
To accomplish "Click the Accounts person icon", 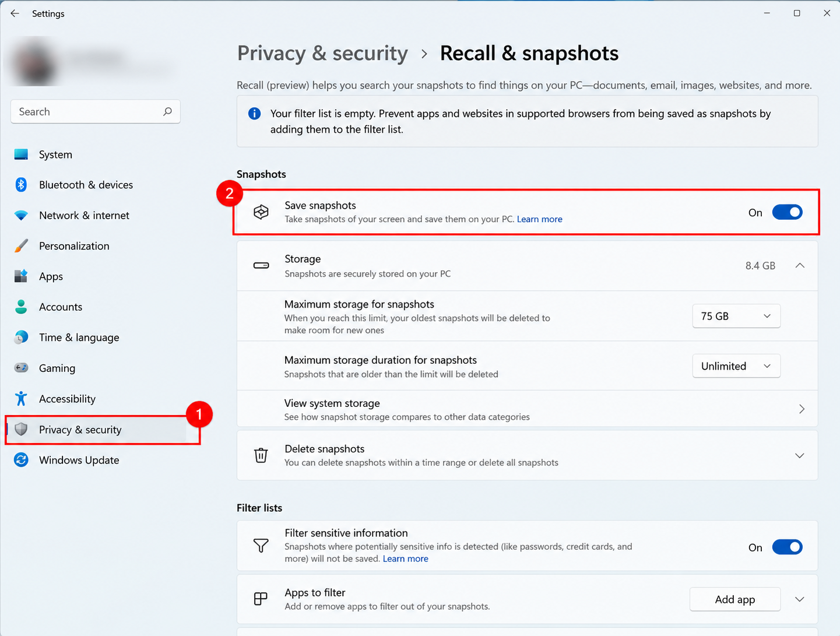I will 21,307.
